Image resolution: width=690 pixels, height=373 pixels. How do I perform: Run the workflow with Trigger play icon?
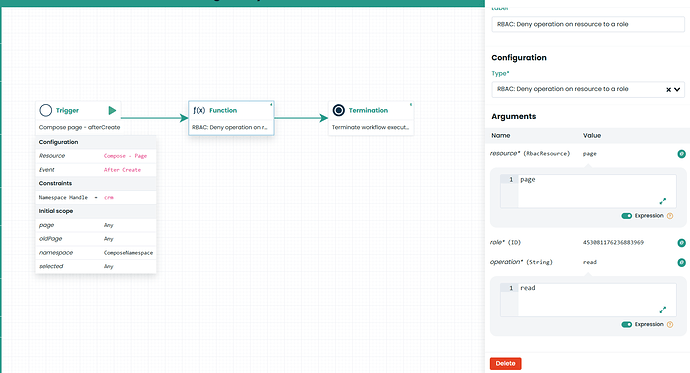tap(112, 110)
